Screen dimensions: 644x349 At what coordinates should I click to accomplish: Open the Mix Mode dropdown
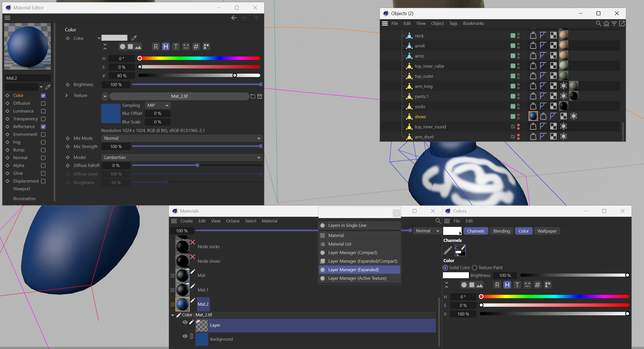(182, 138)
